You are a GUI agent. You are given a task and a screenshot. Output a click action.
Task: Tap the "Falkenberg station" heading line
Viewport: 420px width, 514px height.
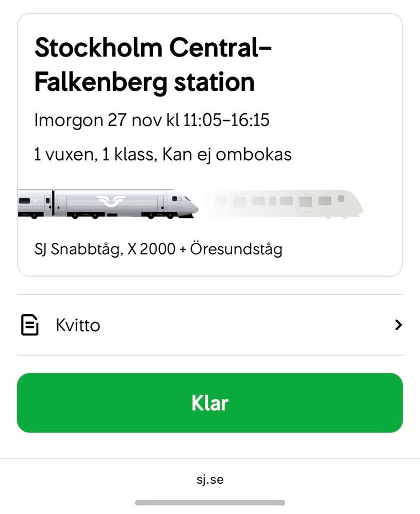point(144,82)
